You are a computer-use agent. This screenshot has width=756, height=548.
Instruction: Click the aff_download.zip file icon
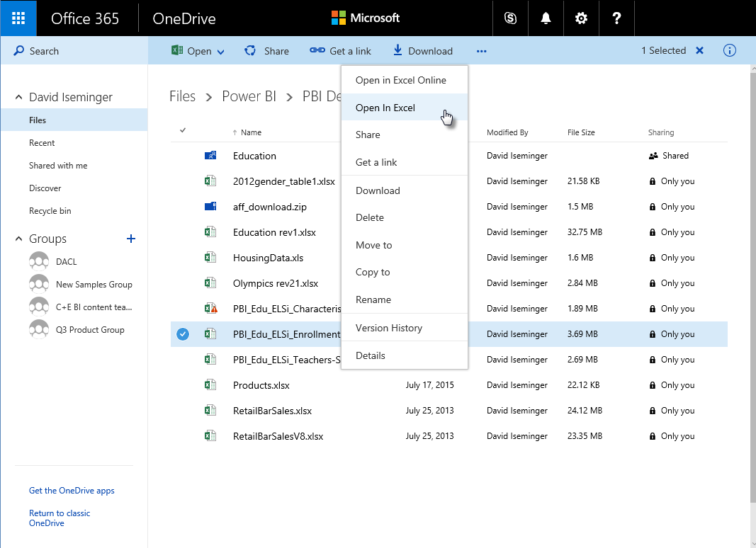pyautogui.click(x=210, y=207)
